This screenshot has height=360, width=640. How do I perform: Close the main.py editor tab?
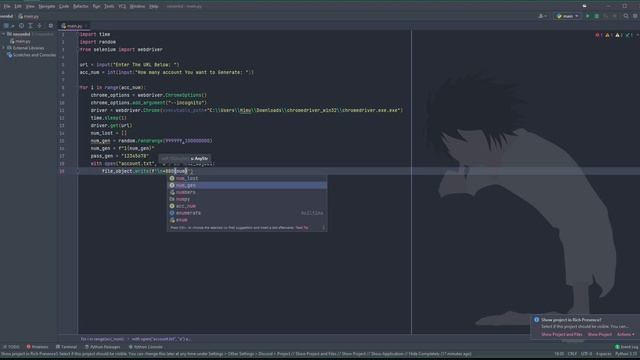point(87,26)
